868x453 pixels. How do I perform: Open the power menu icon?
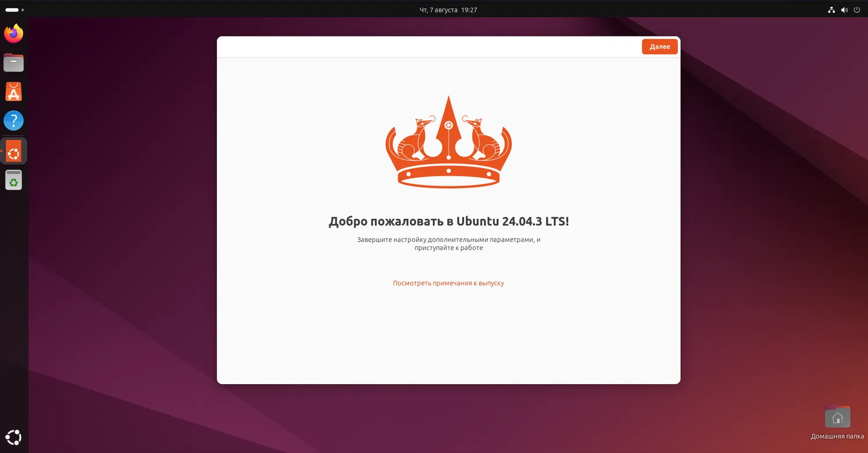pos(857,10)
